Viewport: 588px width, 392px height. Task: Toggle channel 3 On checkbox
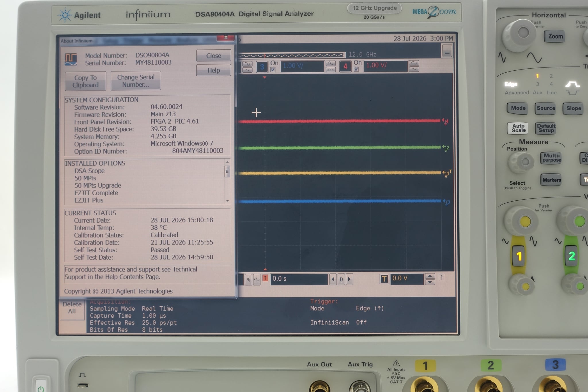[273, 69]
